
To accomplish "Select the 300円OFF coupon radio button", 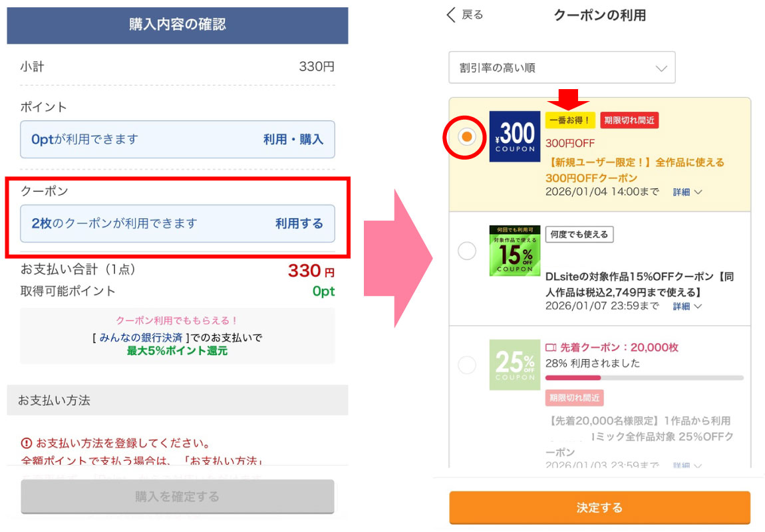I will click(x=467, y=137).
